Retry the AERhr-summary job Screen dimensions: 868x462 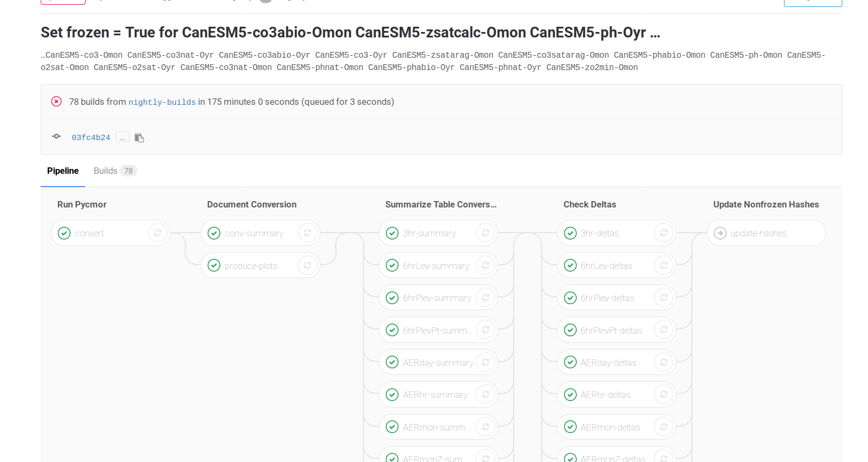click(486, 395)
